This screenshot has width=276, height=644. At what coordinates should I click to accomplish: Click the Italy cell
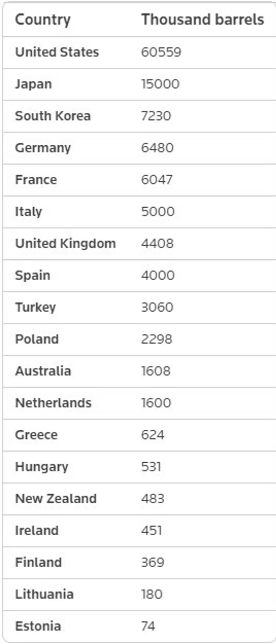(x=29, y=212)
